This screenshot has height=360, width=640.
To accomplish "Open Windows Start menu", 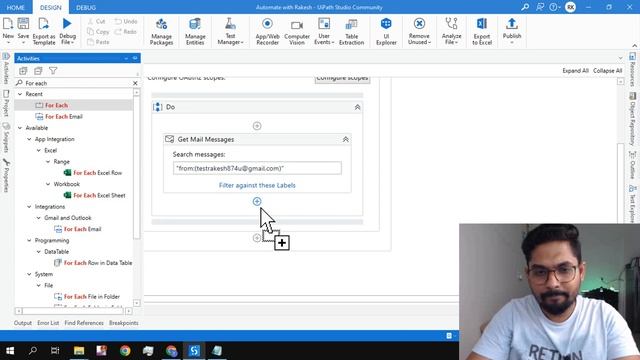I will pos(10,351).
